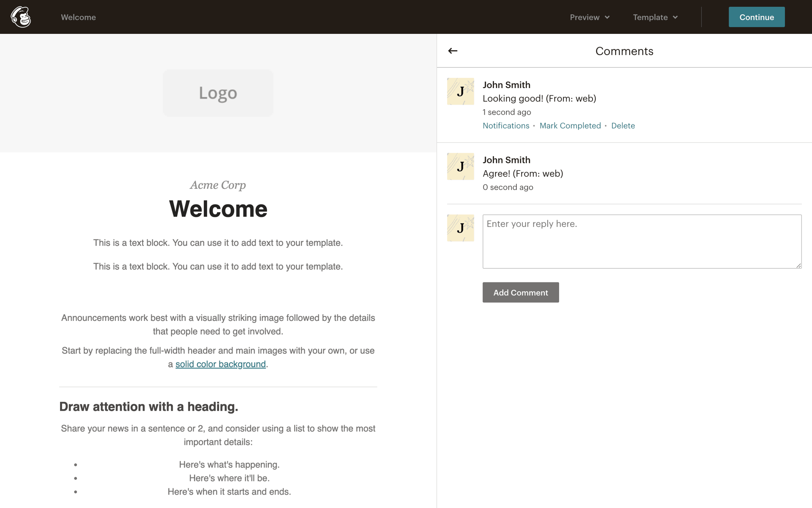Select Here's where it'll be list item
Image resolution: width=812 pixels, height=508 pixels.
click(229, 478)
